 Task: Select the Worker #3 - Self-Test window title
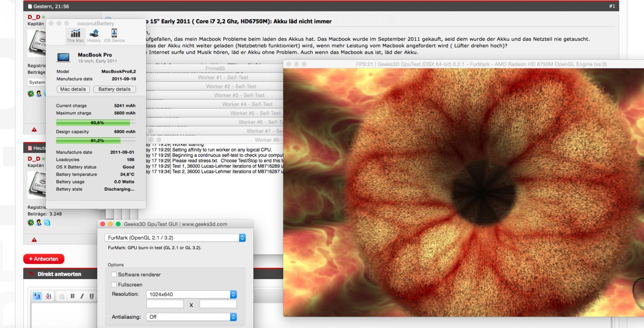(x=239, y=95)
